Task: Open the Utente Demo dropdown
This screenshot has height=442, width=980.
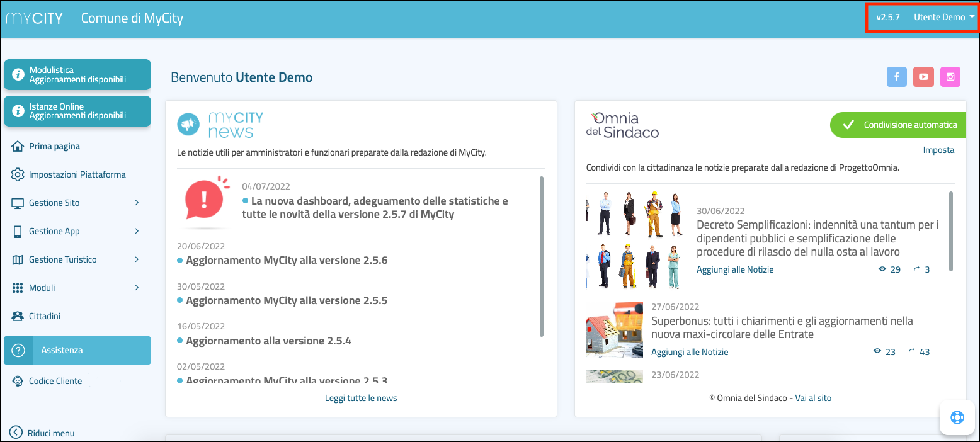Action: click(x=944, y=18)
